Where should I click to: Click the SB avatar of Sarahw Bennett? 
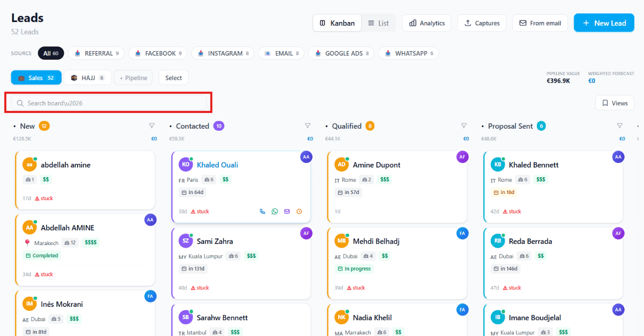[x=186, y=317]
